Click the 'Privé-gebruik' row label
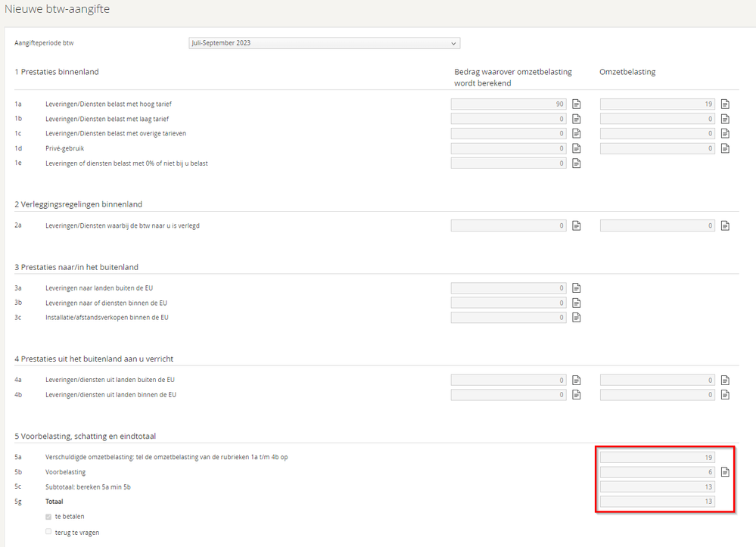Screen dimensions: 756x547 (64, 148)
